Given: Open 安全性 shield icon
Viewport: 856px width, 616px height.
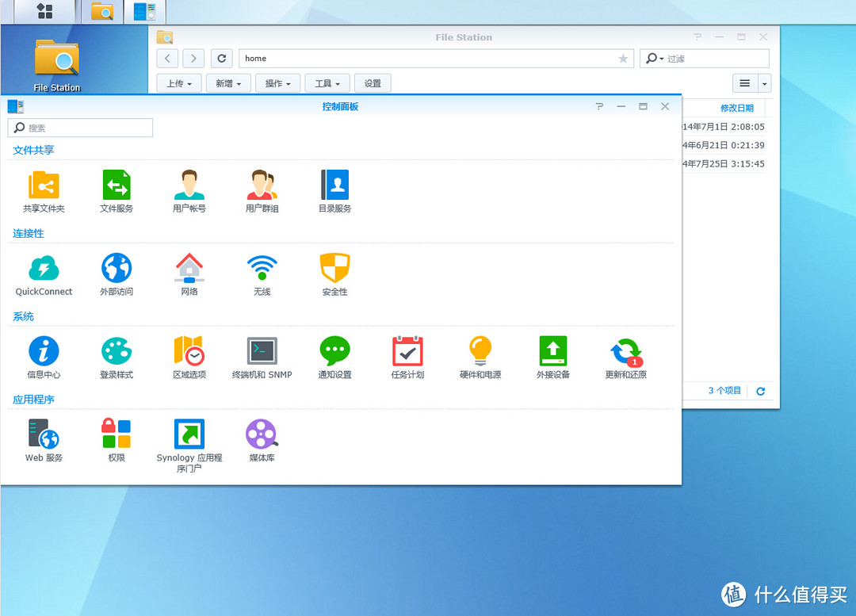Looking at the screenshot, I should [x=334, y=274].
